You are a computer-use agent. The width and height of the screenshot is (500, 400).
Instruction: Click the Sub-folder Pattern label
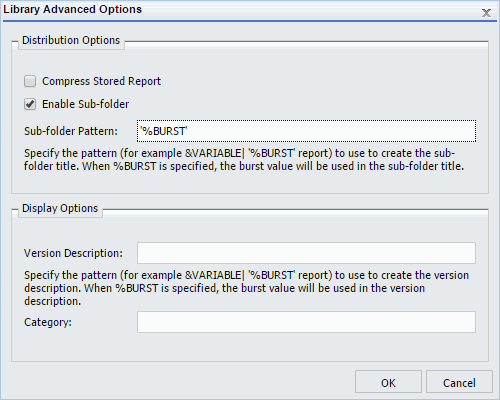click(x=71, y=131)
